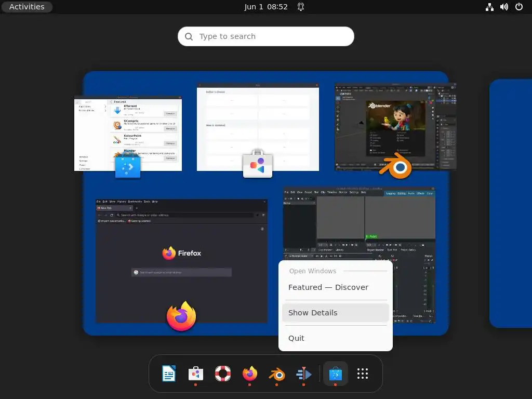Click the Firefox icon in the dock
This screenshot has width=532, height=399.
click(x=250, y=374)
